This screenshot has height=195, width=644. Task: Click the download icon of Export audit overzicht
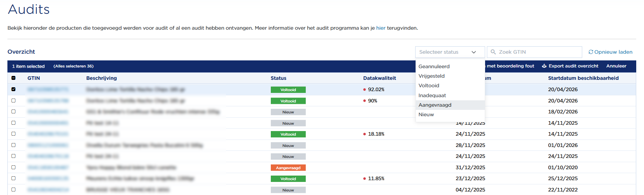[544, 66]
